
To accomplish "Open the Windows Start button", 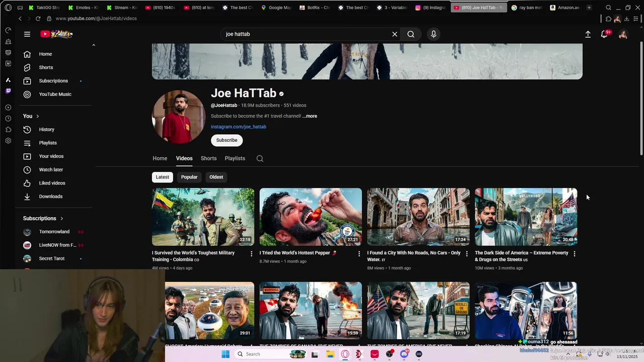I will (x=225, y=354).
